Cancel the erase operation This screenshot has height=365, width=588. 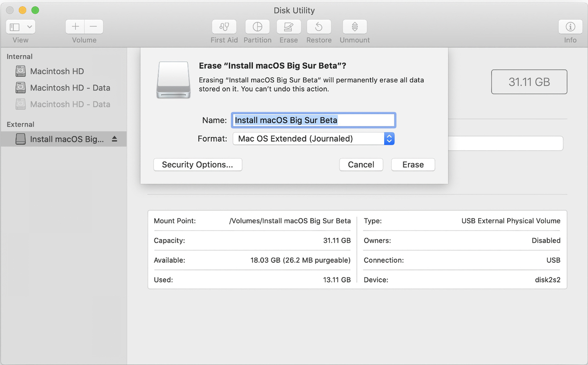coord(361,165)
